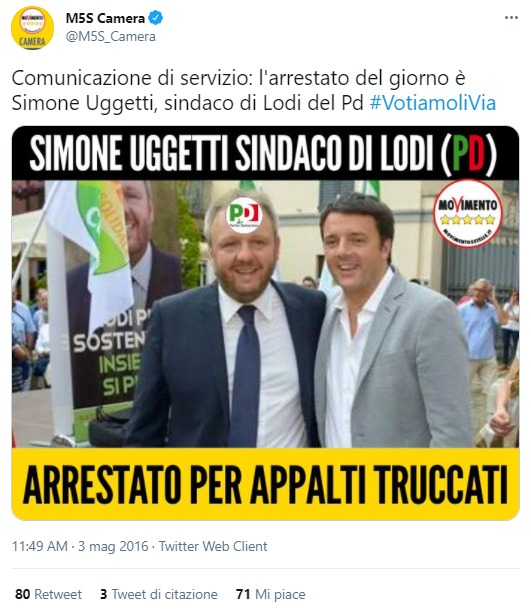Click the SIMONE UGGETTI SINDACO DI LODI black banner
This screenshot has width=531, height=612.
pos(266,153)
